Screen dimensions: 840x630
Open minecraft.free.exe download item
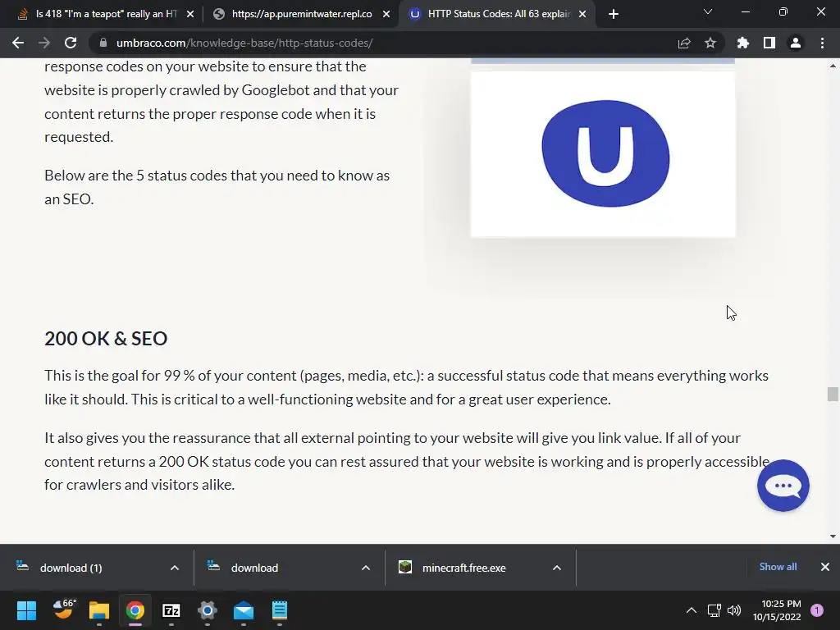click(x=463, y=568)
